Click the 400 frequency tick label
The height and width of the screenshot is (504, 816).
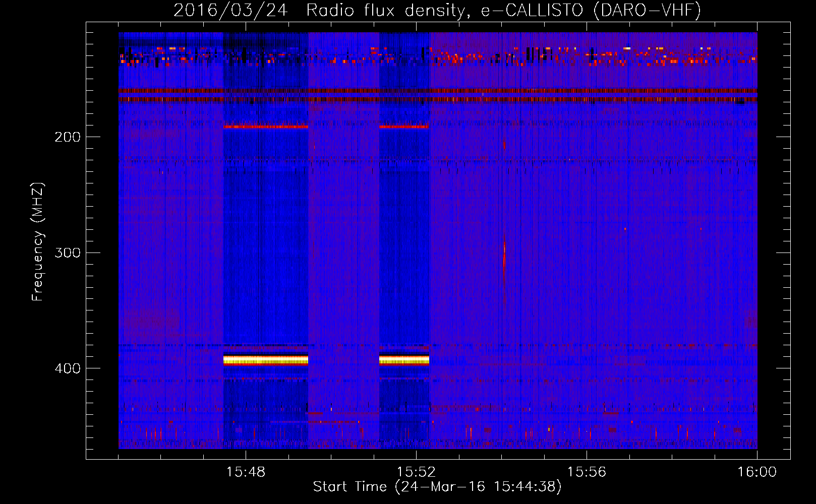(x=68, y=368)
